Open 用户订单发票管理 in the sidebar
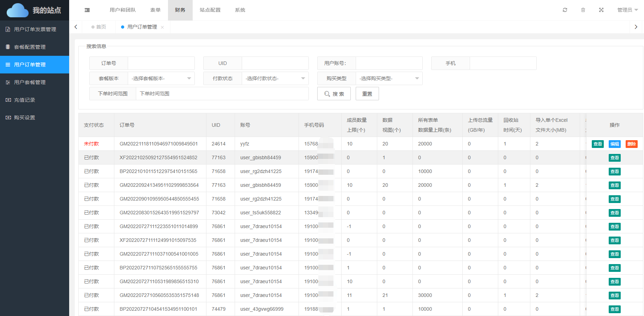 coord(35,29)
